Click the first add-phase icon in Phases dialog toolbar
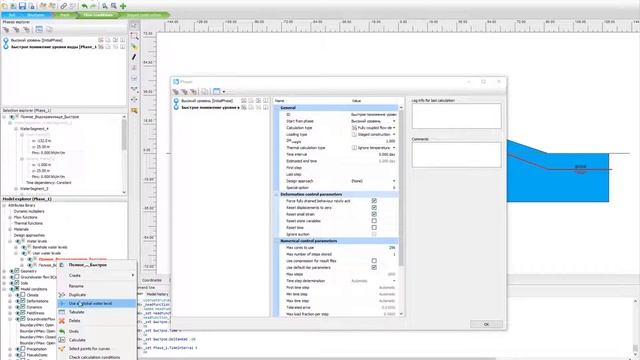 coord(176,91)
